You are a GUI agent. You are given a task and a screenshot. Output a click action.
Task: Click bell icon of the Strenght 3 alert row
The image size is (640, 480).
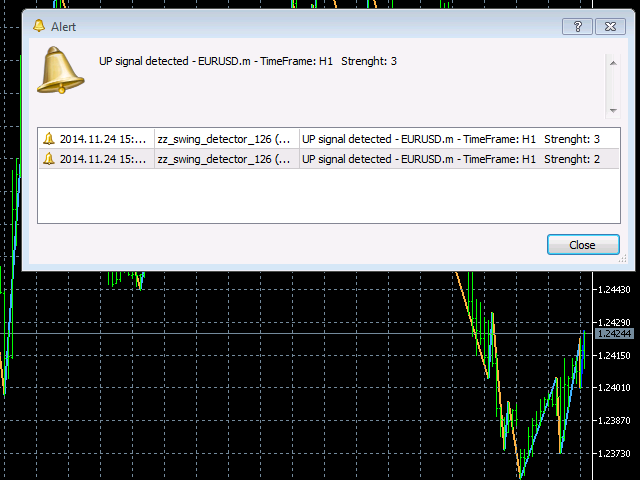tap(48, 139)
